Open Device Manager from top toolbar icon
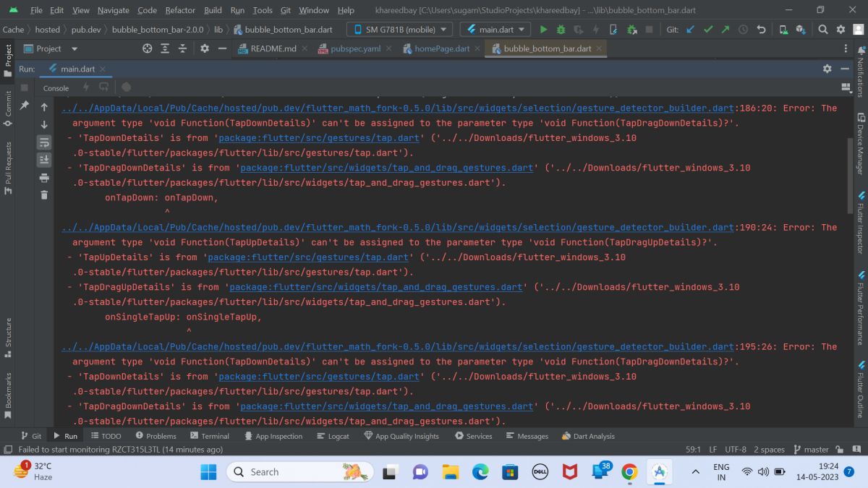 pos(783,30)
